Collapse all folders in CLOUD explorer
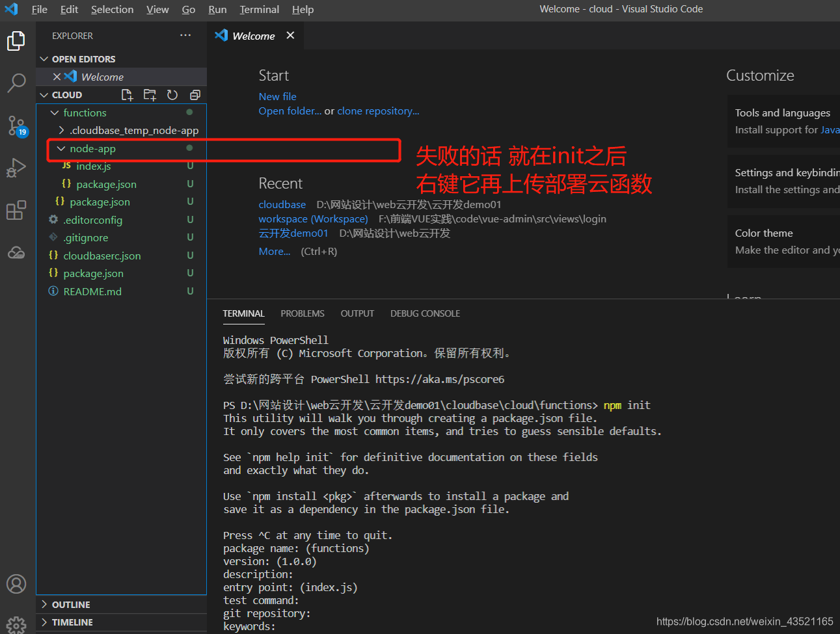This screenshot has height=634, width=840. pyautogui.click(x=195, y=95)
